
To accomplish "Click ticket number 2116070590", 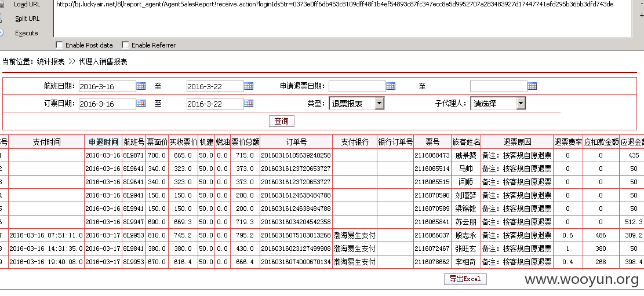I will point(432,195).
